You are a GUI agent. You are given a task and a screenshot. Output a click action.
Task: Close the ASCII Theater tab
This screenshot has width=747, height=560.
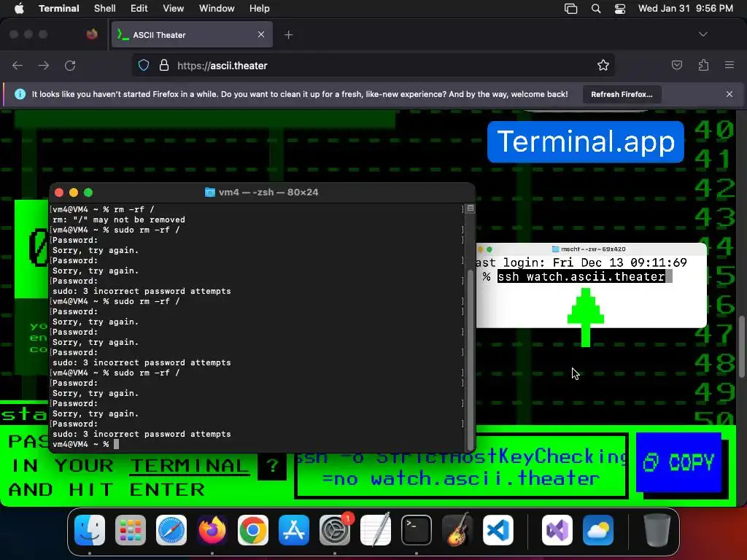[x=261, y=34]
